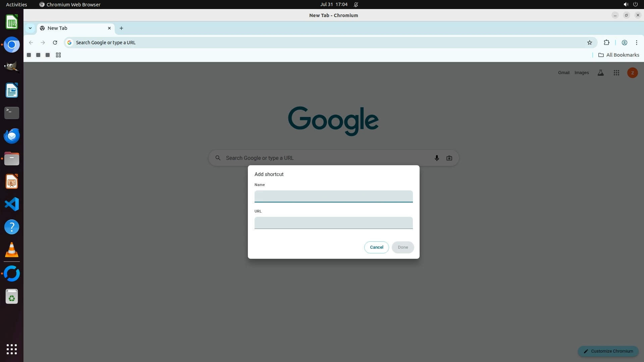Open the All Bookmarks folder
Image resolution: width=644 pixels, height=362 pixels.
point(619,55)
